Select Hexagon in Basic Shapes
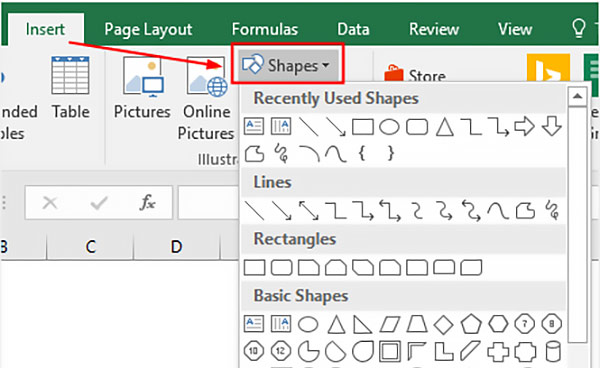 pyautogui.click(x=498, y=324)
